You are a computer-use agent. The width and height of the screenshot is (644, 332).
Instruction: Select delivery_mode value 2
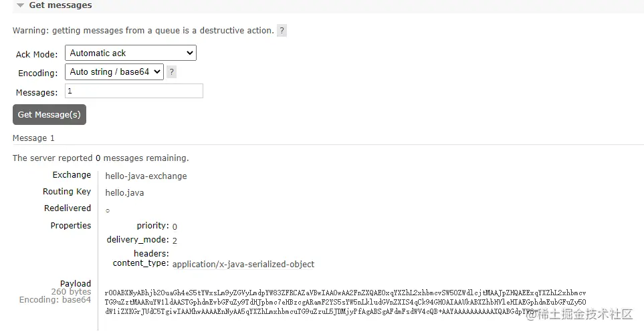coord(175,240)
